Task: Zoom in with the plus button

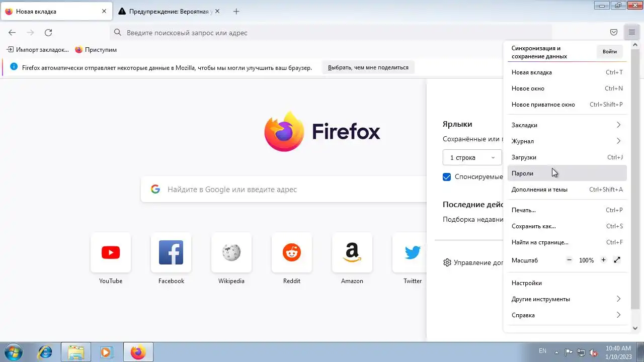Action: pos(604,260)
